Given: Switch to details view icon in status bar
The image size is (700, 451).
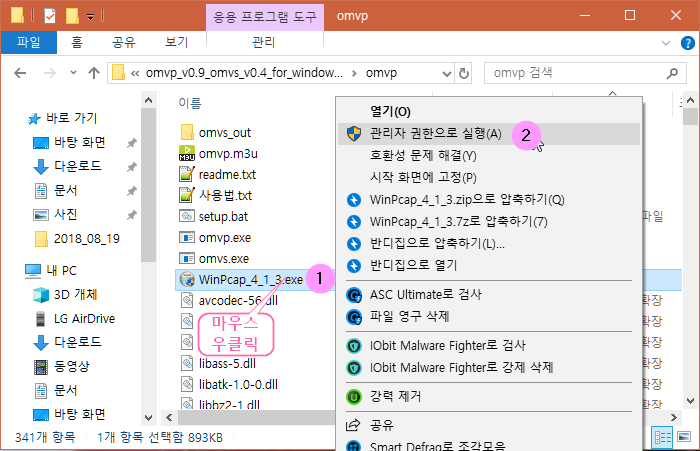Looking at the screenshot, I should coord(662,437).
